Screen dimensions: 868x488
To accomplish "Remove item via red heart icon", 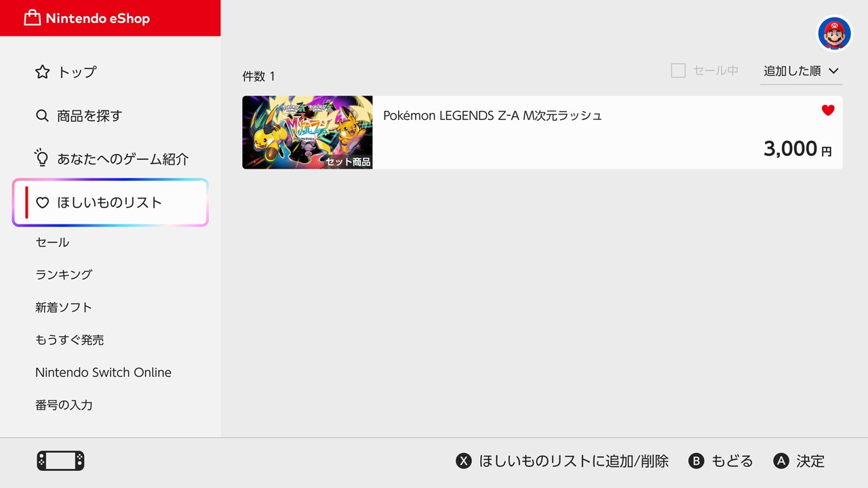I will (828, 110).
